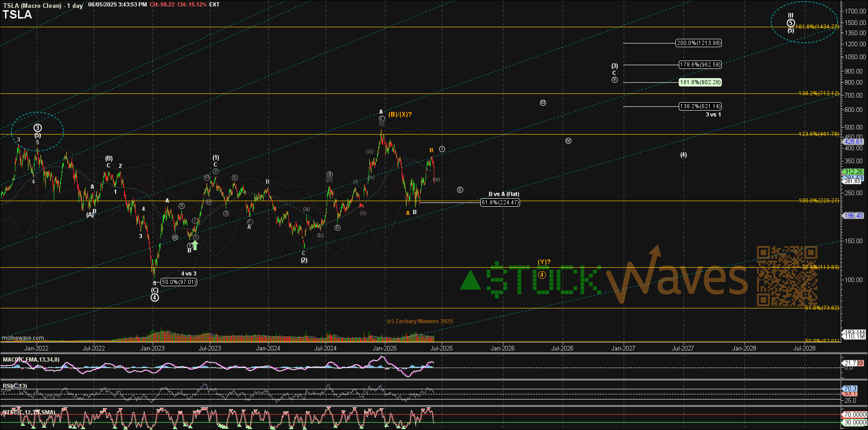Click the STSC(C,12,3,3,SMA) stochastic label
Screen dimensions: 868x430
[x=29, y=412]
